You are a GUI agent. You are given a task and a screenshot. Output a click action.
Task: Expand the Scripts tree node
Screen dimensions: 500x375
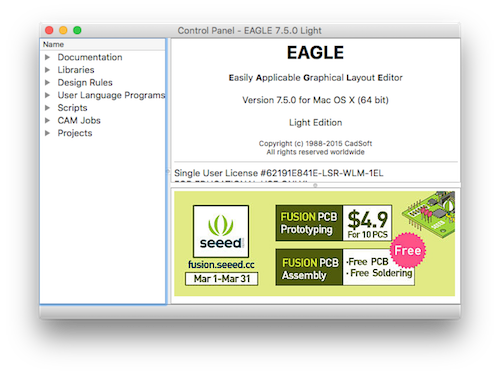tap(47, 108)
